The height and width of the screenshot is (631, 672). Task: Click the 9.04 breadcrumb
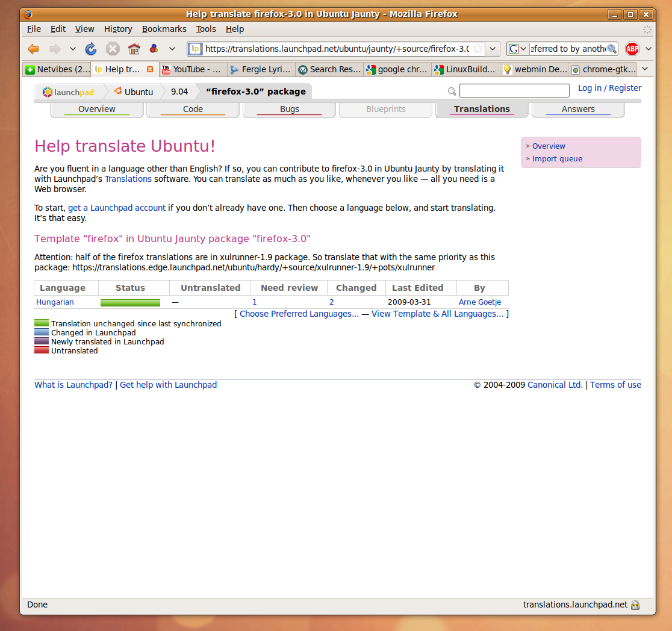(179, 92)
